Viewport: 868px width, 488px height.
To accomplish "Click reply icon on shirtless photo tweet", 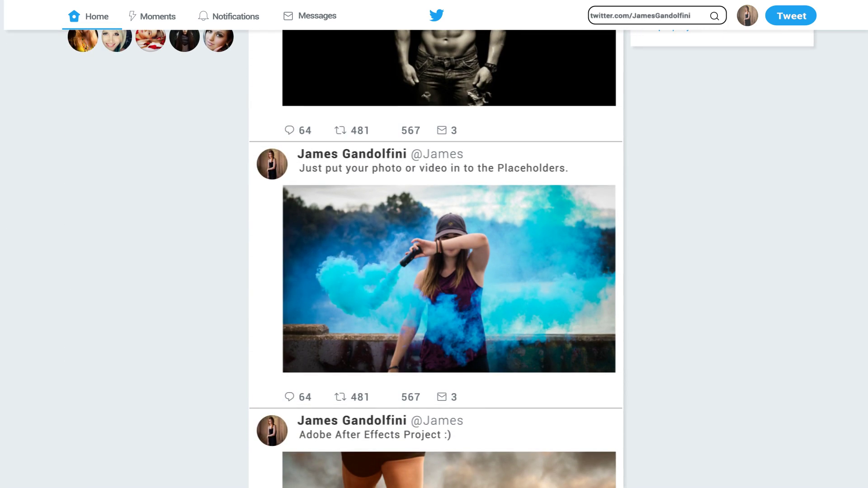I will pyautogui.click(x=289, y=130).
